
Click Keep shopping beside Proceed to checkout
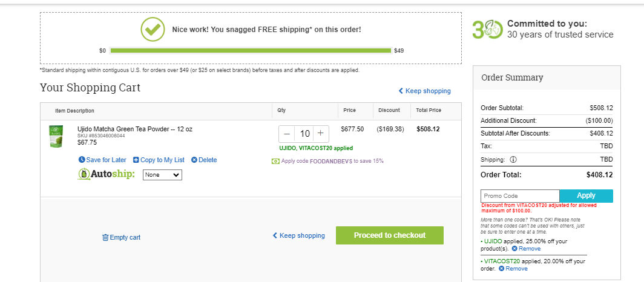coord(298,235)
